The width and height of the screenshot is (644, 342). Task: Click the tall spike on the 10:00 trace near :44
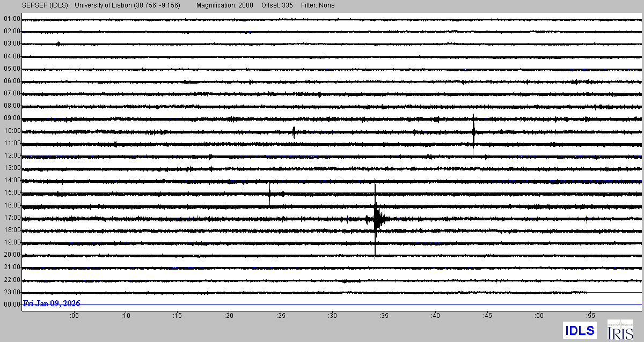click(473, 131)
